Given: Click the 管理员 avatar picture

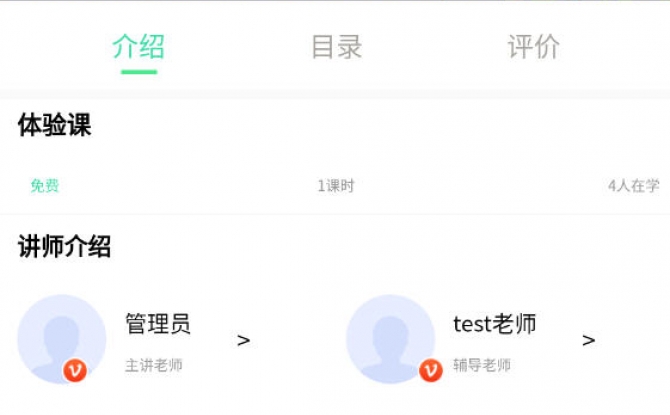Looking at the screenshot, I should tap(62, 339).
